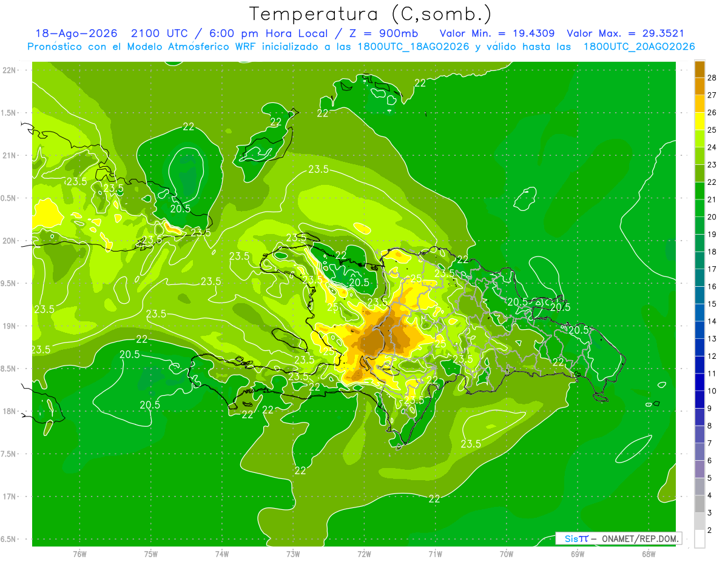The width and height of the screenshot is (728, 562).
Task: Click the 'SisTT - ONAMET/REP.DOM.' logo box
Action: pyautogui.click(x=618, y=538)
